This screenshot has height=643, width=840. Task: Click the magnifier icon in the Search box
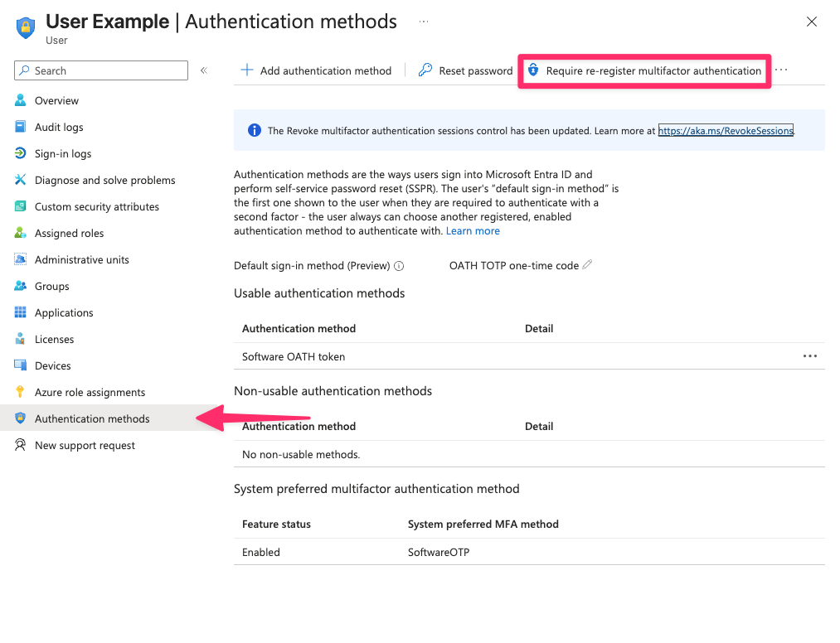click(x=25, y=70)
